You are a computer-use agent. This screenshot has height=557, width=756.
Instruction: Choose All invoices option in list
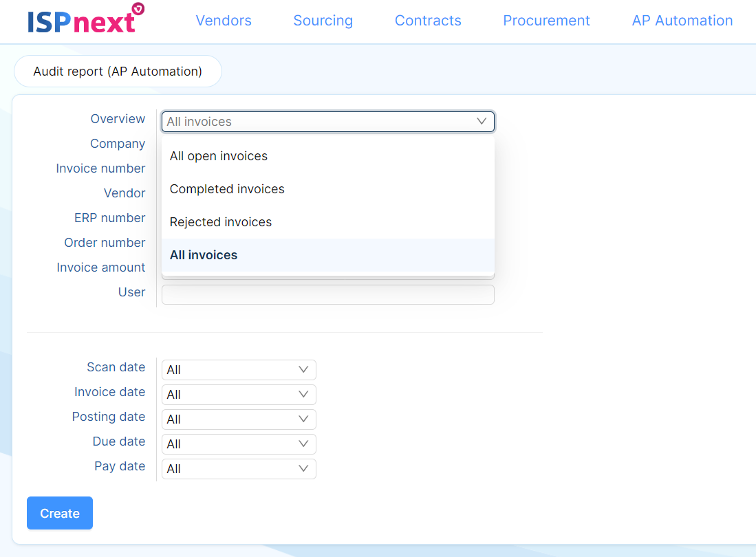328,255
